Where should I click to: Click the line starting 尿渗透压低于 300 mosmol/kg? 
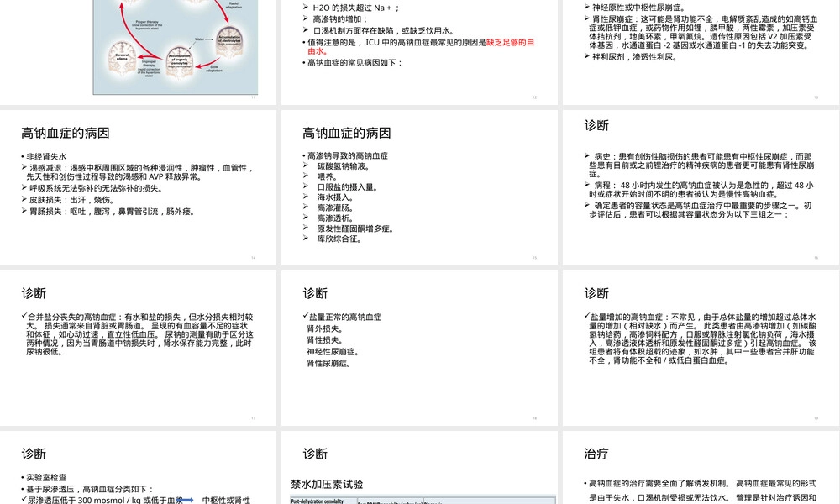pyautogui.click(x=105, y=500)
